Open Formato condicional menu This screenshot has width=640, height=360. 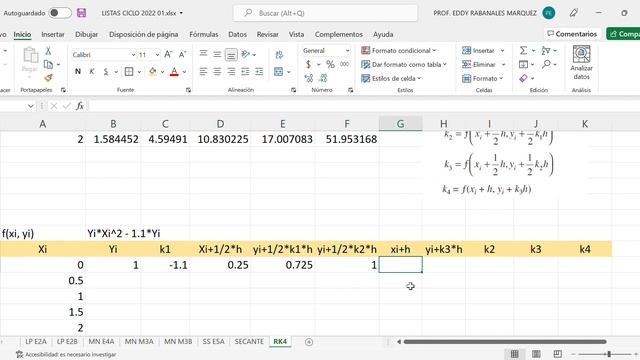click(398, 51)
